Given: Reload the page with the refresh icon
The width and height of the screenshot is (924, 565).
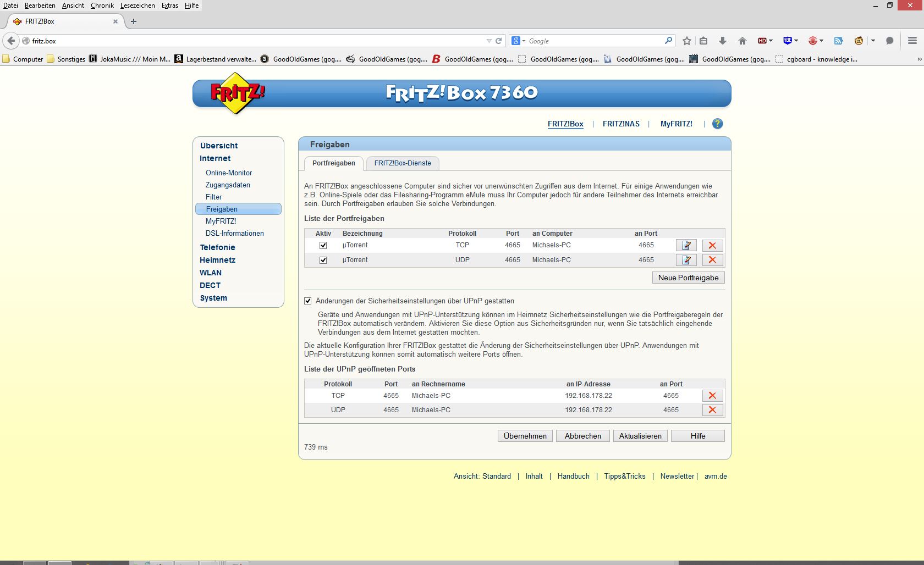Looking at the screenshot, I should coord(499,41).
